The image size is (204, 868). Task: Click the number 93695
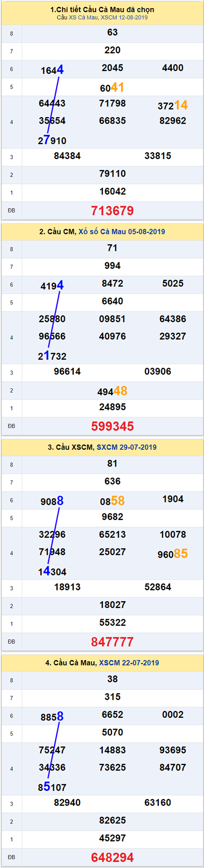click(x=173, y=750)
